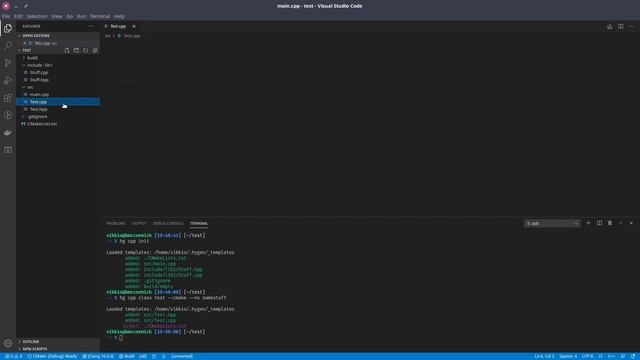This screenshot has width=640, height=360.
Task: Click Ln, Col cursor position indicator
Action: (x=544, y=356)
